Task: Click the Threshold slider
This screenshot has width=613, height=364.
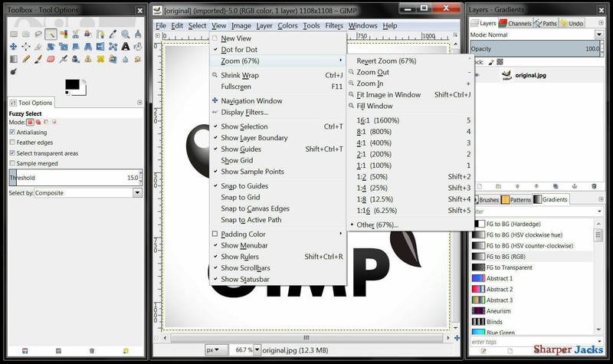Action: point(74,178)
